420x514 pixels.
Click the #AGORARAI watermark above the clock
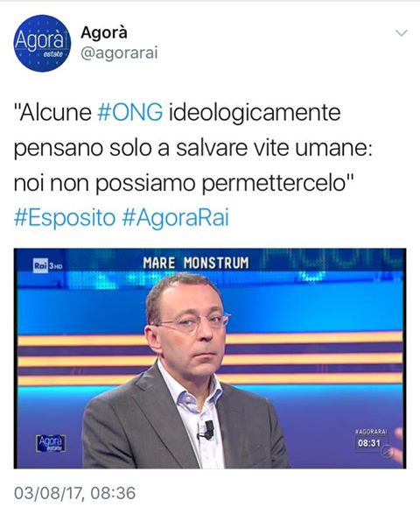pos(371,432)
